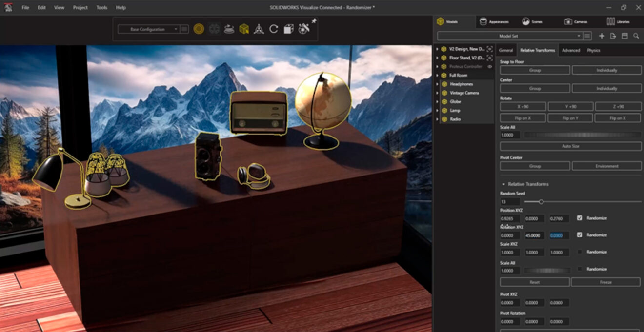Switch to the Appearances tab
The height and width of the screenshot is (332, 644).
point(495,21)
